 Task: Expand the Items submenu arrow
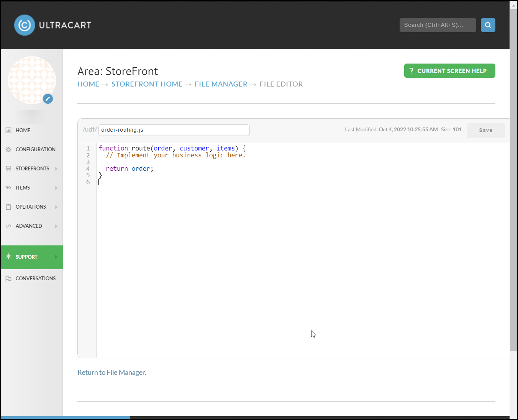point(56,188)
